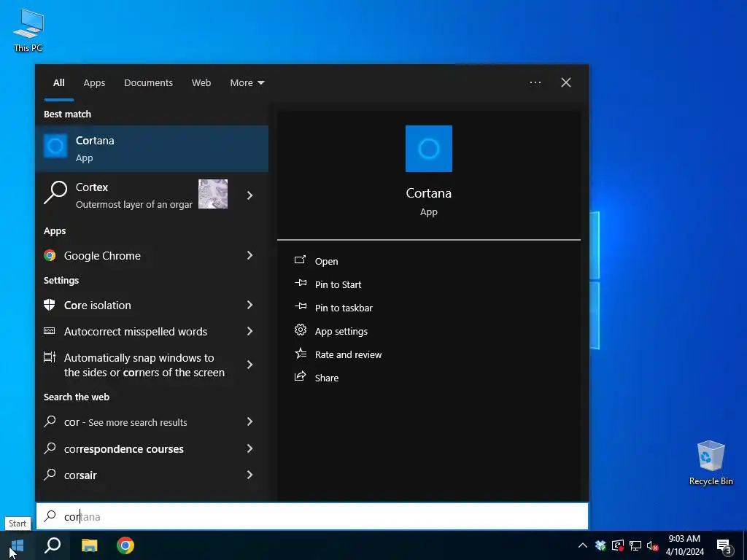747x560 pixels.
Task: Switch to the Apps tab
Action: coord(94,82)
